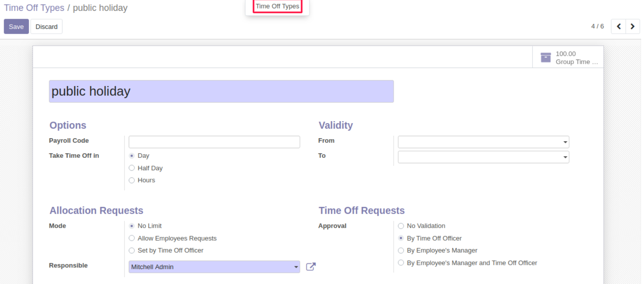
Task: Choose Allow Employees Requests mode
Action: click(132, 239)
